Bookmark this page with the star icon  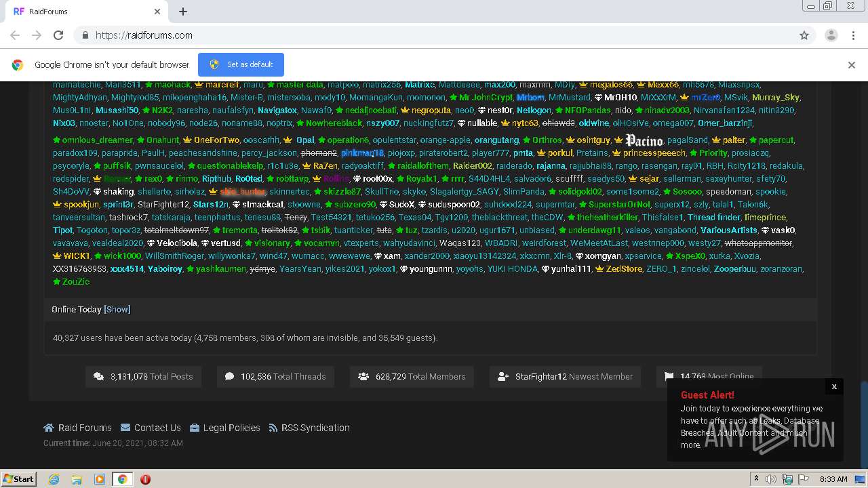[x=804, y=35]
